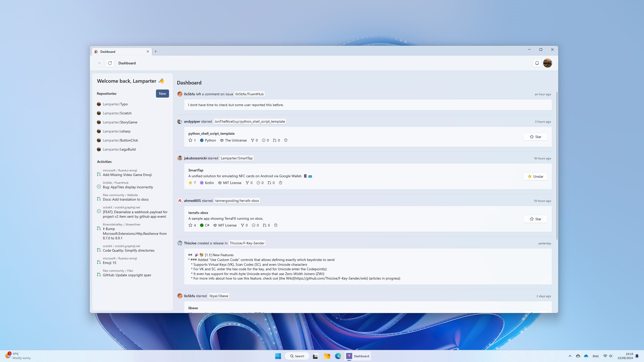Click the taskbar Search box
Viewport: 644px width, 362px height.
coord(297,356)
